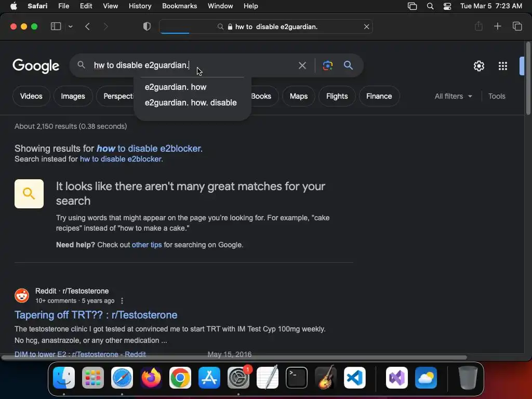Image resolution: width=532 pixels, height=399 pixels.
Task: Open Google quick settings gear
Action: click(478, 66)
